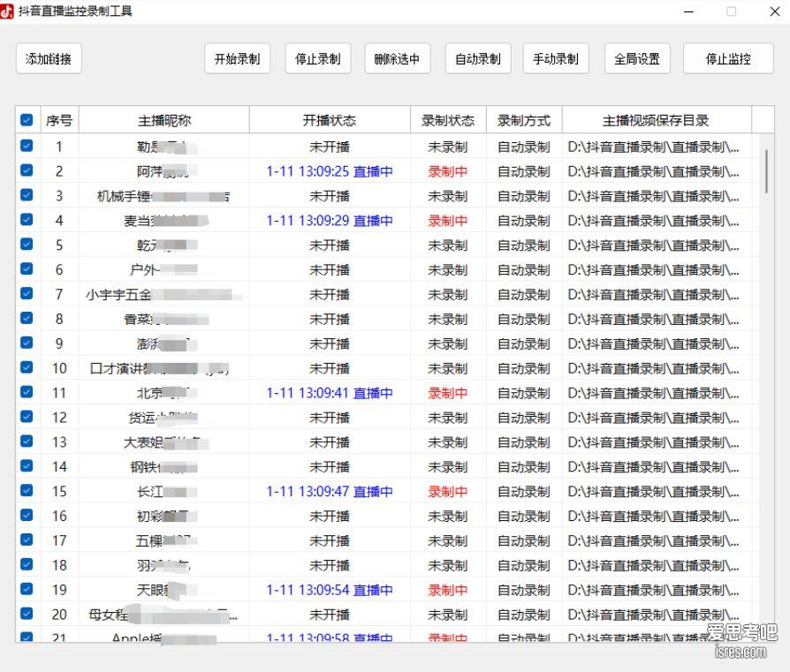Image resolution: width=790 pixels, height=672 pixels.
Task: Click 录制中 status in row 11
Action: pyautogui.click(x=448, y=393)
